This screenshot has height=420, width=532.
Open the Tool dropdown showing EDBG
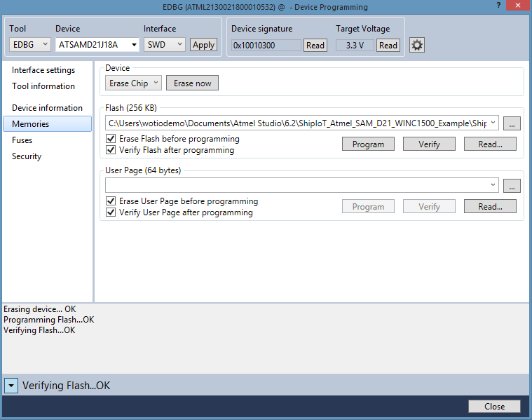(30, 44)
